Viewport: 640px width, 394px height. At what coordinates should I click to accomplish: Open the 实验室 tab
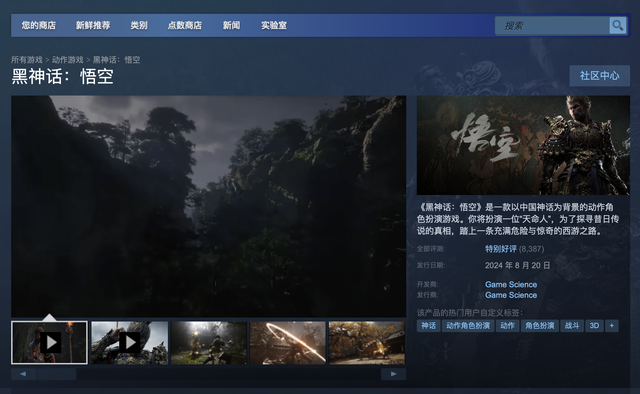(x=274, y=25)
